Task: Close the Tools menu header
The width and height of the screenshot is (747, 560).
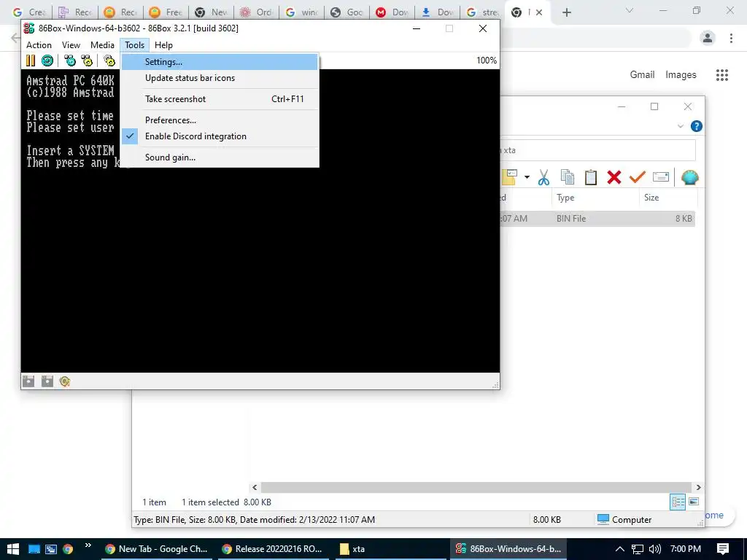Action: click(x=134, y=44)
